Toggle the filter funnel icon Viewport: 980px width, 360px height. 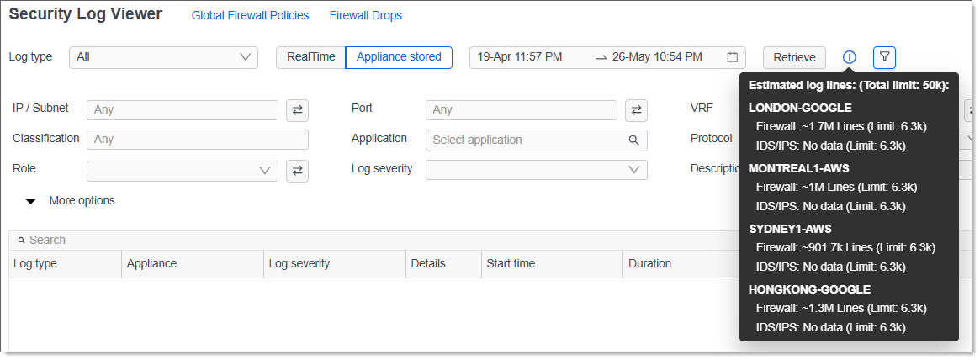pos(884,57)
